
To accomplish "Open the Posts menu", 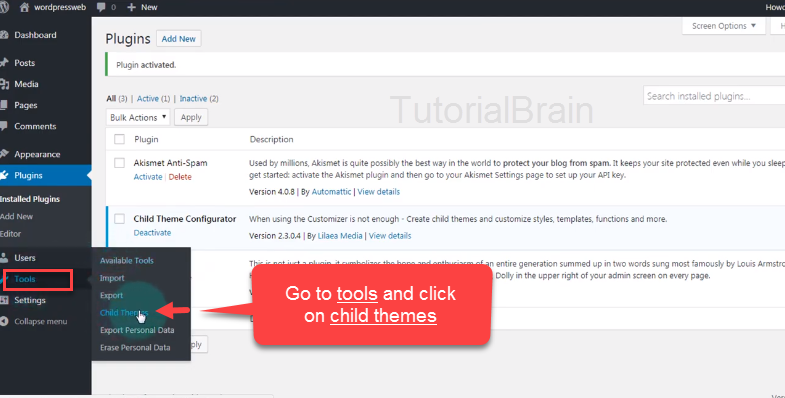I will click(25, 63).
